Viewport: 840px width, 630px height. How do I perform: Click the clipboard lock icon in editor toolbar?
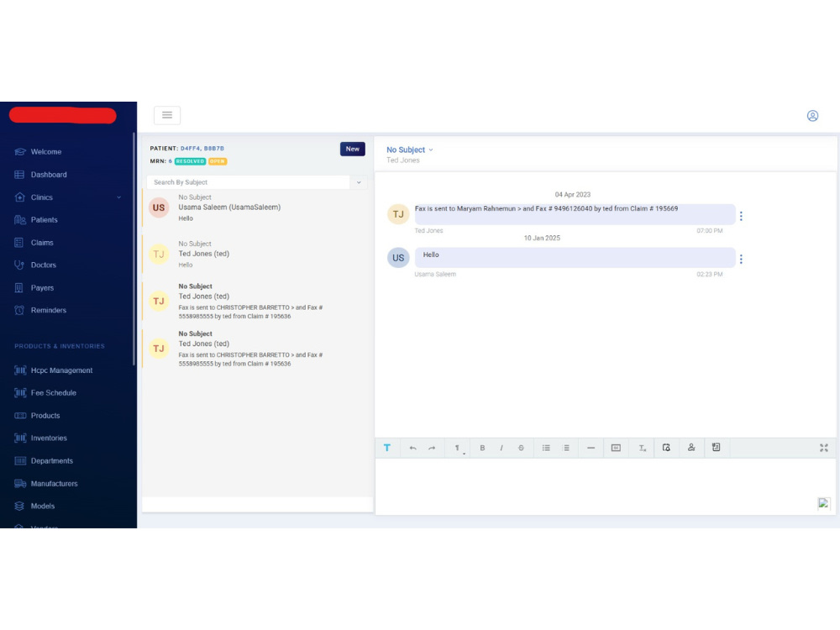click(x=666, y=448)
